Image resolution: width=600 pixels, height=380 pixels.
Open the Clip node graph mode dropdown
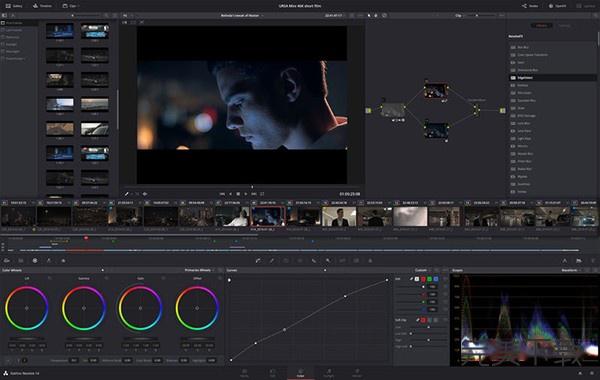click(460, 15)
